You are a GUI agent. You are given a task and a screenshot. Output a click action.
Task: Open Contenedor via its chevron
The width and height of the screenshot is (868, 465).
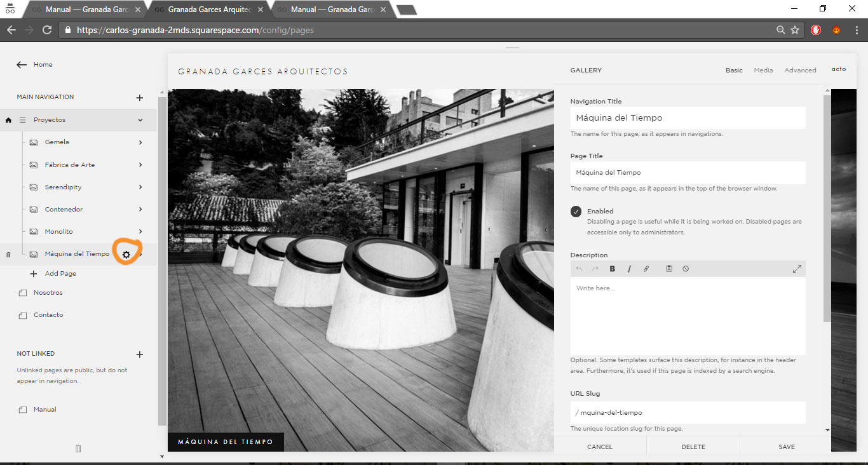[140, 210]
